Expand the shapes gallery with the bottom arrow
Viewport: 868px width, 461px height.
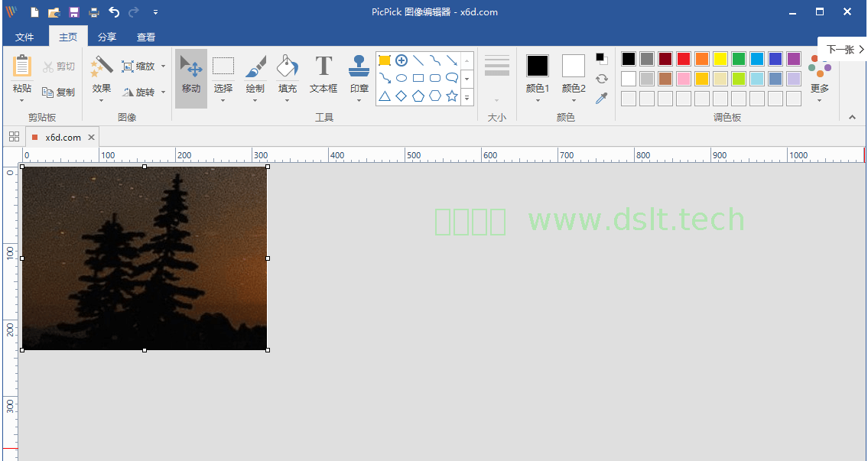click(467, 97)
